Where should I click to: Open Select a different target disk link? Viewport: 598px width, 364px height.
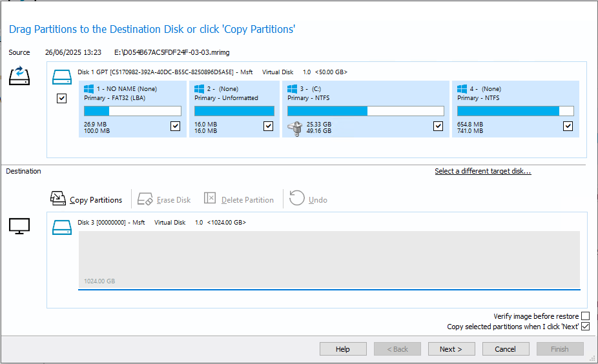point(483,171)
